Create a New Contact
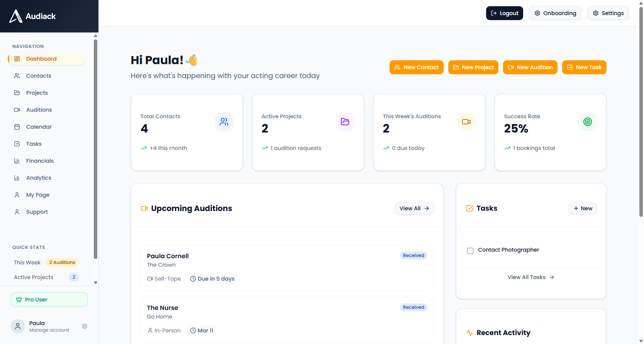 coord(416,67)
